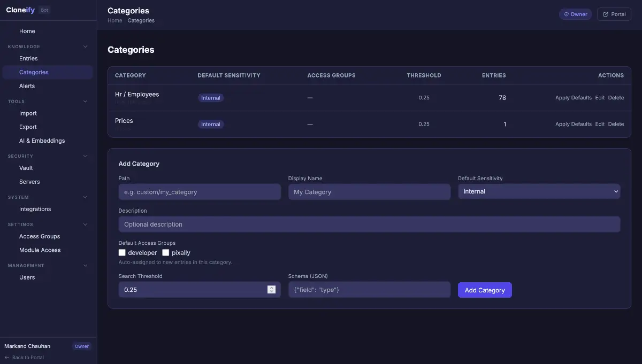Click the Category column header

point(131,75)
